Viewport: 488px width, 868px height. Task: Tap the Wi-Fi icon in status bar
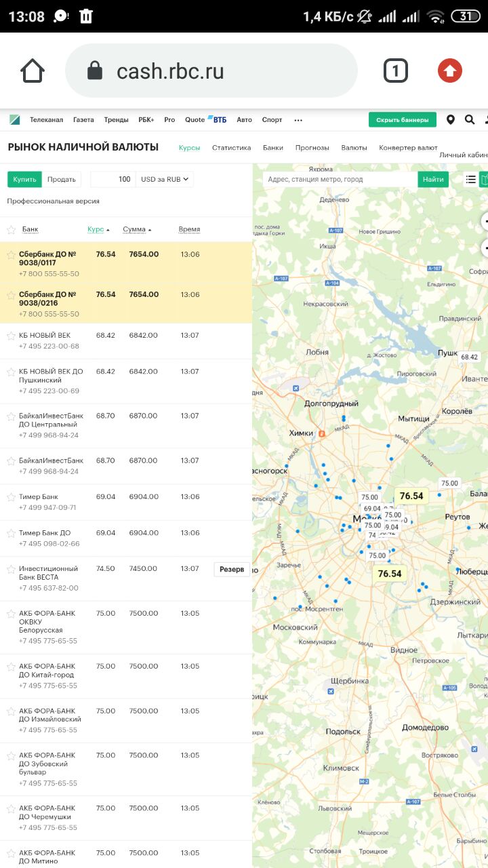tap(436, 16)
